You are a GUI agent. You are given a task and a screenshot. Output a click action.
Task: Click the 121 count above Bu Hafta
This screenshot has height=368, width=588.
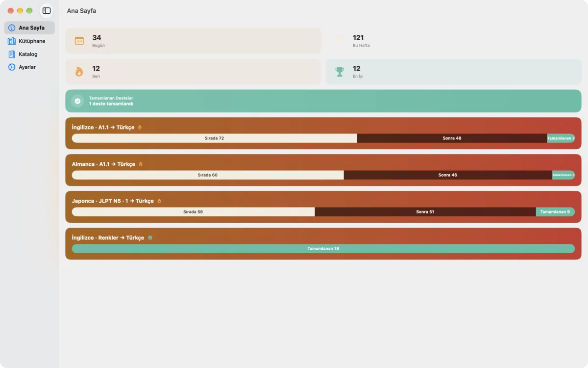[x=358, y=38]
